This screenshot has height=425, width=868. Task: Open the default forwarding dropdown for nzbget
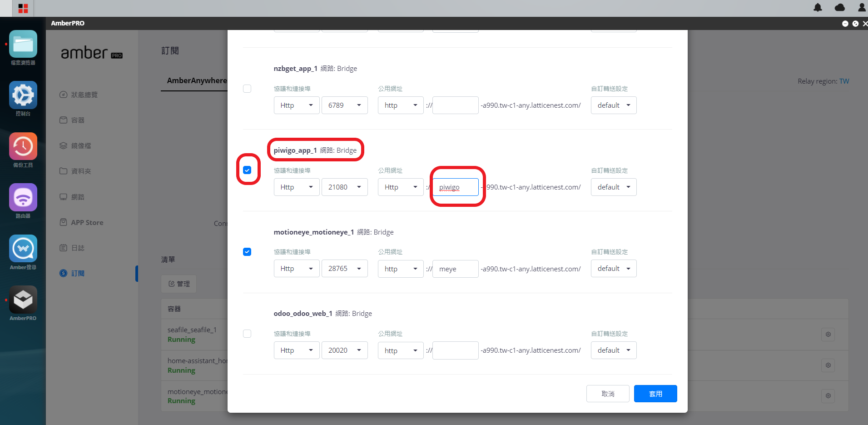pyautogui.click(x=614, y=105)
